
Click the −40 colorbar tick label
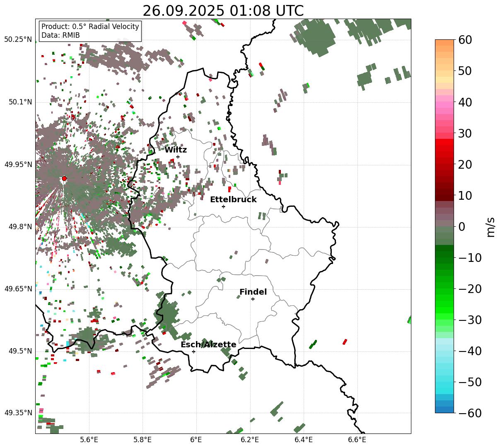(470, 351)
